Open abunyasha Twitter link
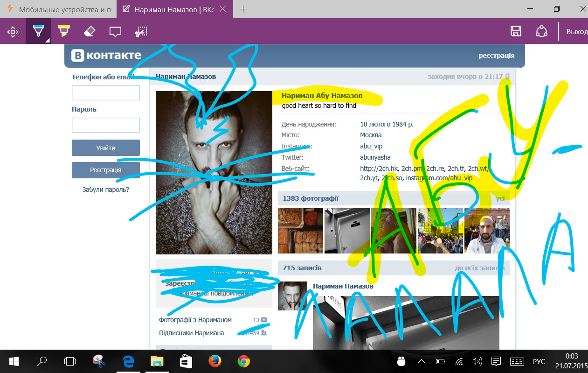588x373 pixels. click(x=375, y=157)
